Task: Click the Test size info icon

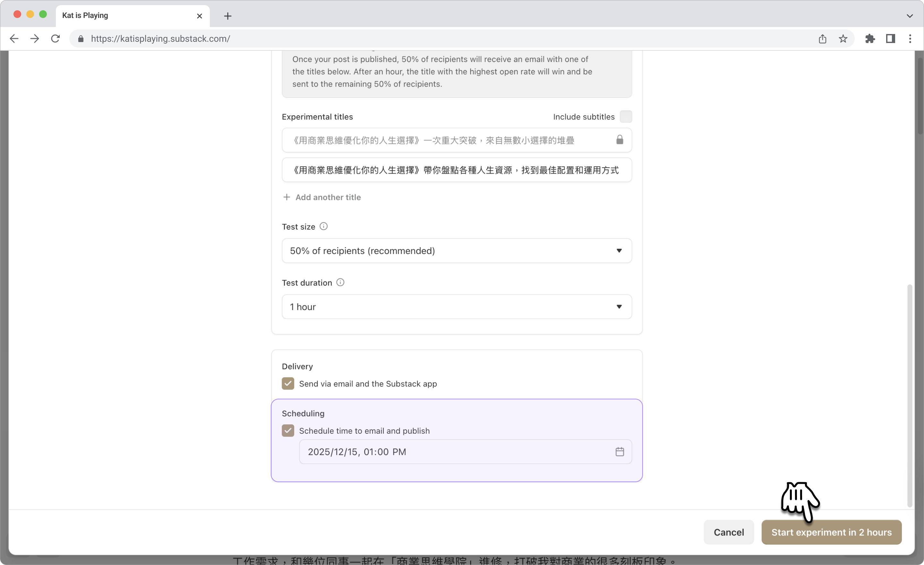Action: [323, 226]
